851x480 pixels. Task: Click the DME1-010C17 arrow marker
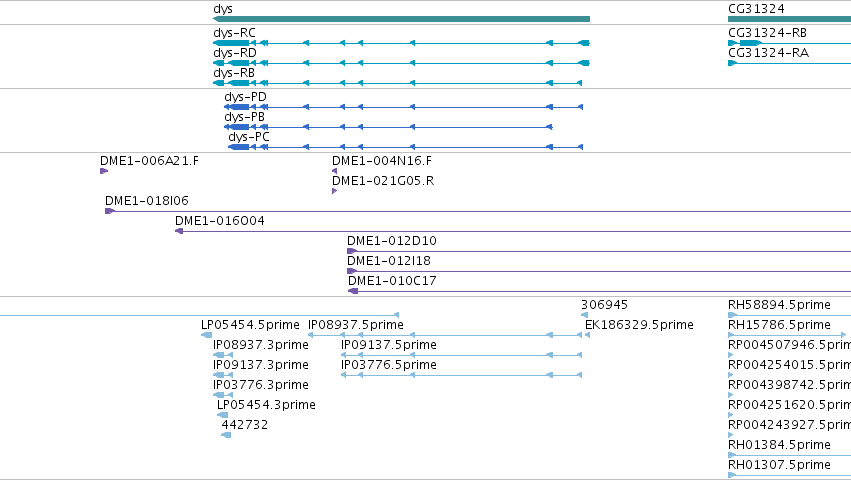point(353,291)
